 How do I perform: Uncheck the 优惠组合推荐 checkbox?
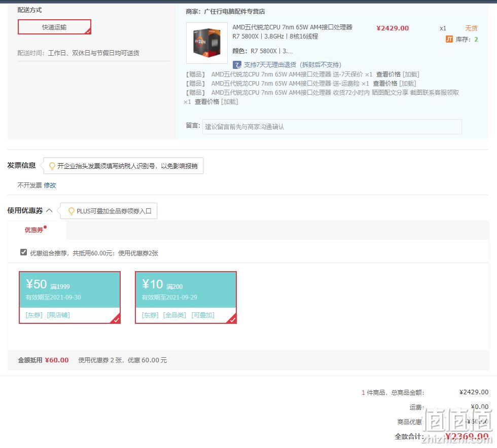pyautogui.click(x=23, y=252)
